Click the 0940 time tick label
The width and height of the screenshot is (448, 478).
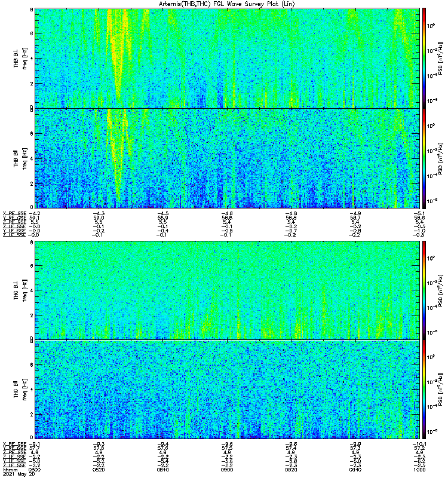(355, 470)
